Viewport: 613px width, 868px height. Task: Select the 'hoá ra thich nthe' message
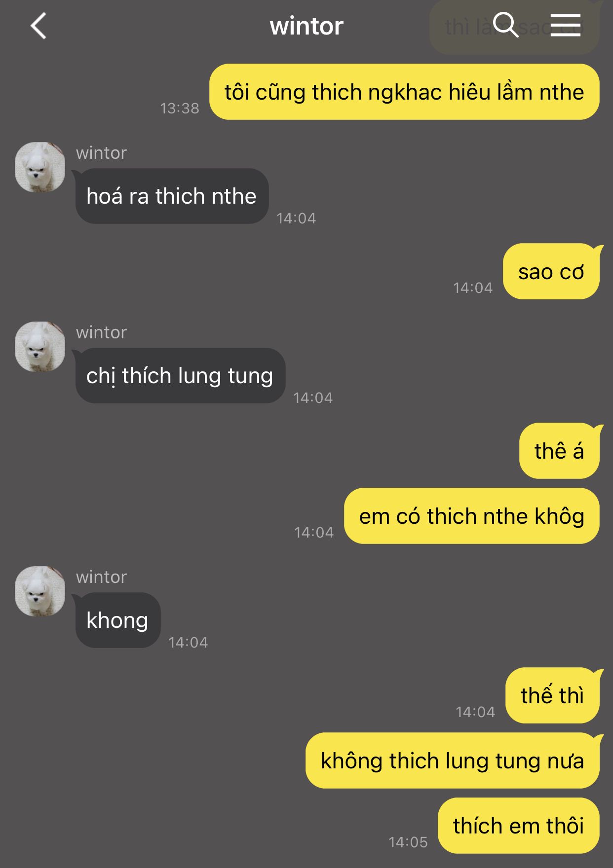(172, 196)
